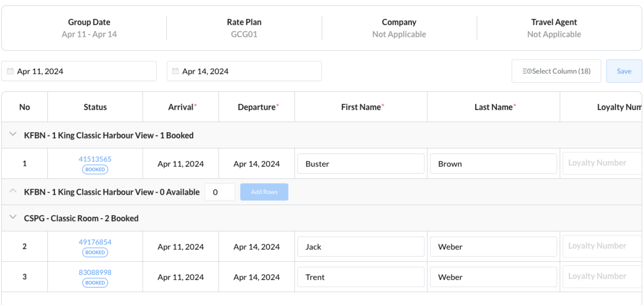The image size is (644, 305).
Task: Collapse the KFBN 1 Booked group
Action: 13,134
